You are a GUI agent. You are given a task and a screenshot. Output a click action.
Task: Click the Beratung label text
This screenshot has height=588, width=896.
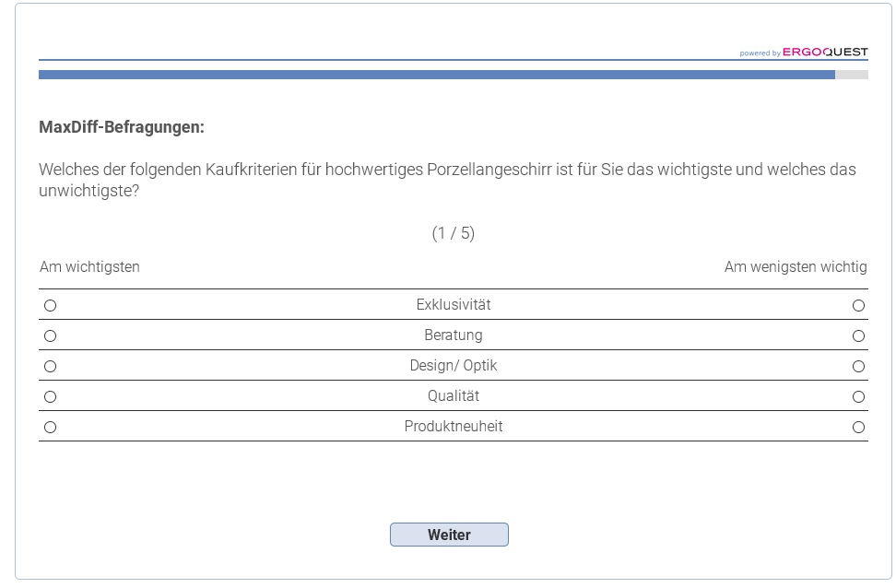click(453, 335)
